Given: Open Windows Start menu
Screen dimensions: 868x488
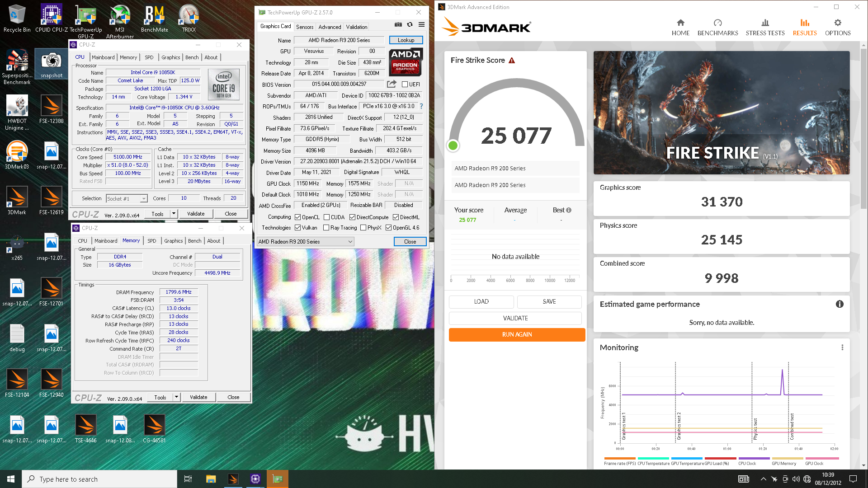Looking at the screenshot, I should coord(11,479).
